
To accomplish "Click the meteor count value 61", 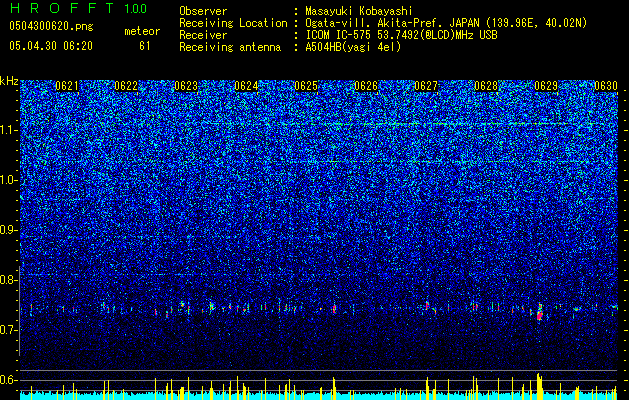I will pyautogui.click(x=145, y=46).
